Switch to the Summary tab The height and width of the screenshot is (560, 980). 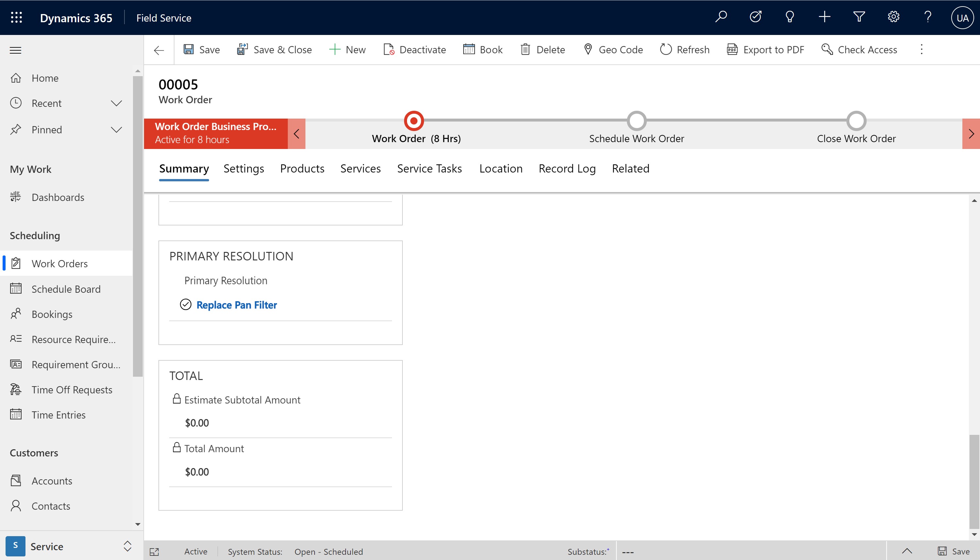tap(184, 169)
